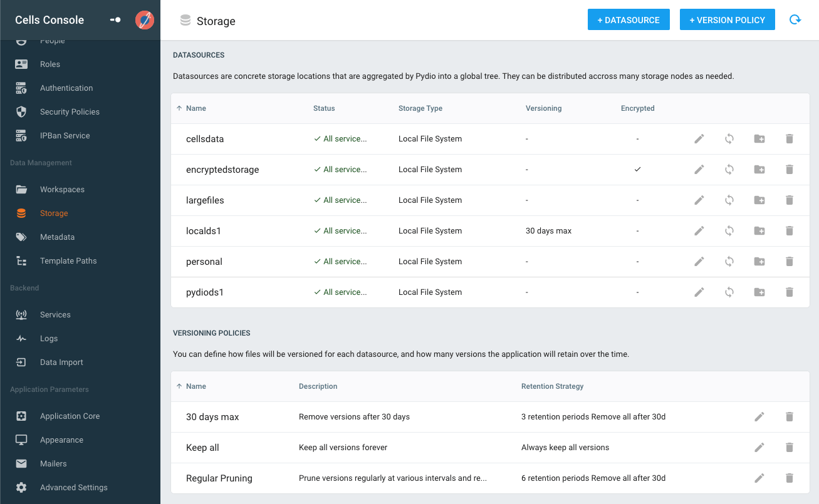Edit the 30 days max policy
The width and height of the screenshot is (819, 504).
pyautogui.click(x=759, y=417)
